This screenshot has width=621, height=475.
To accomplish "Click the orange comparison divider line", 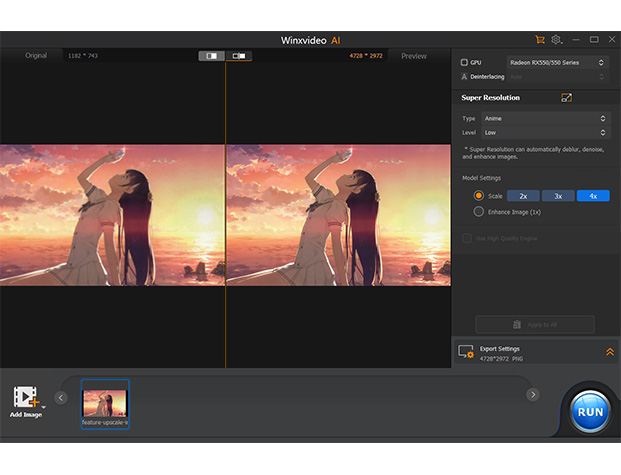I will tap(225, 214).
